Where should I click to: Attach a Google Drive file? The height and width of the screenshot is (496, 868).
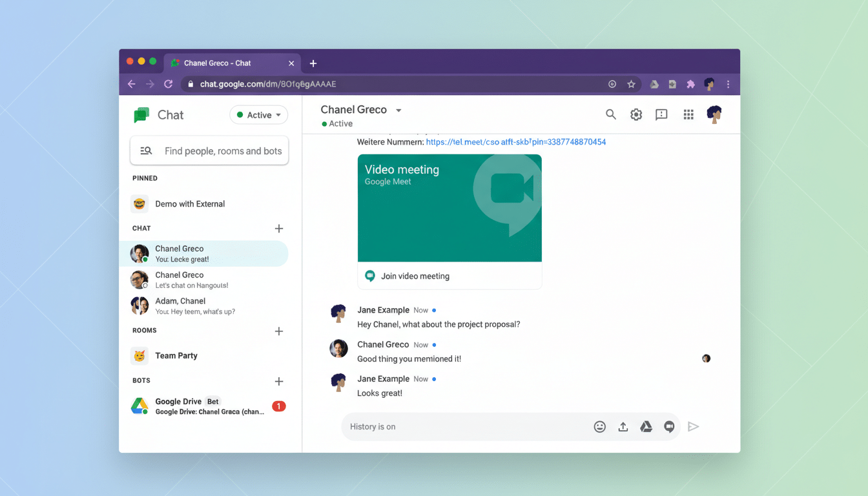pos(646,427)
